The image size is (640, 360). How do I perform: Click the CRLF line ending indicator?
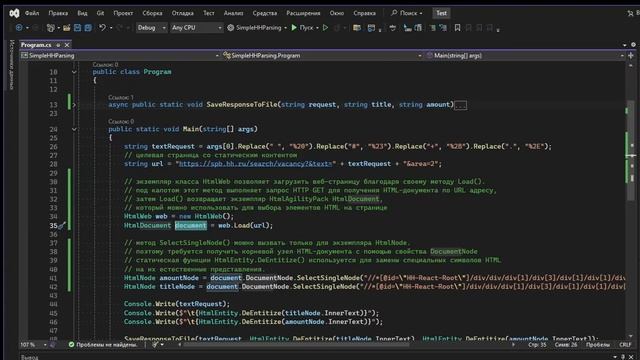(x=625, y=345)
